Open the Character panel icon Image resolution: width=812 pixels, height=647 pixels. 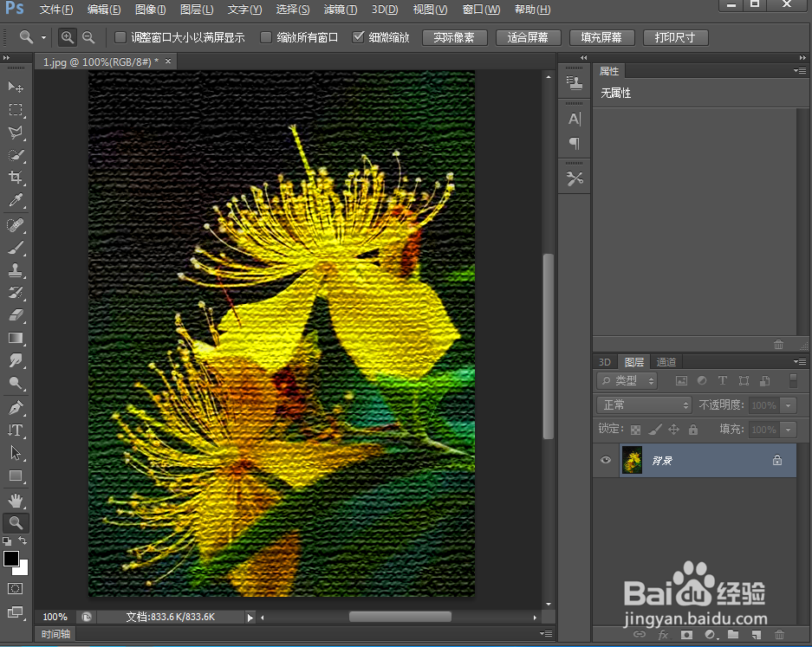pyautogui.click(x=575, y=119)
